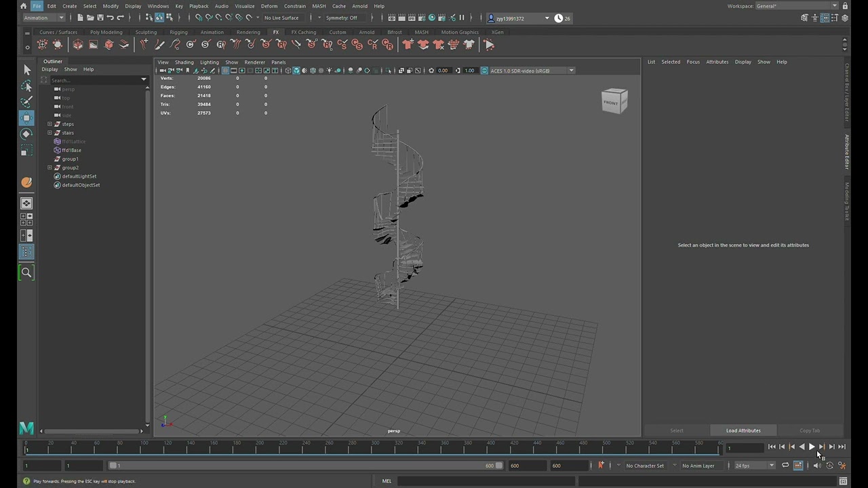The image size is (868, 488).
Task: Open the Script Editor icon
Action: (x=843, y=481)
